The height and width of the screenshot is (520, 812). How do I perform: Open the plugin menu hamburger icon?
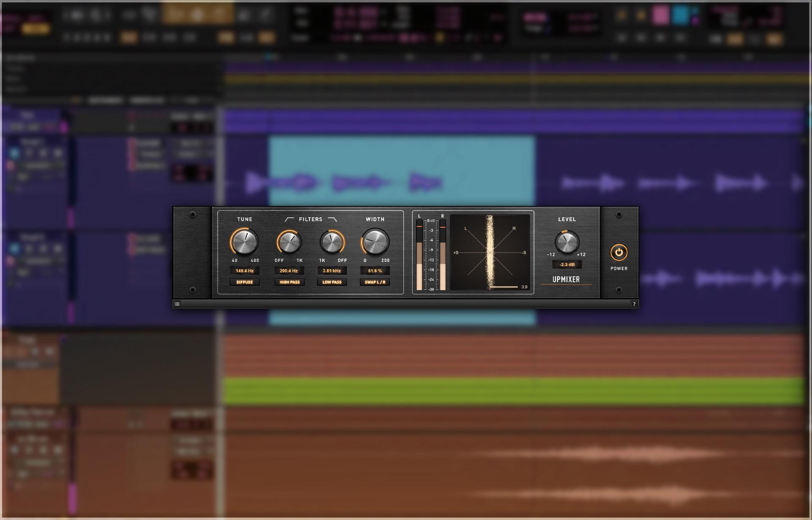(177, 304)
